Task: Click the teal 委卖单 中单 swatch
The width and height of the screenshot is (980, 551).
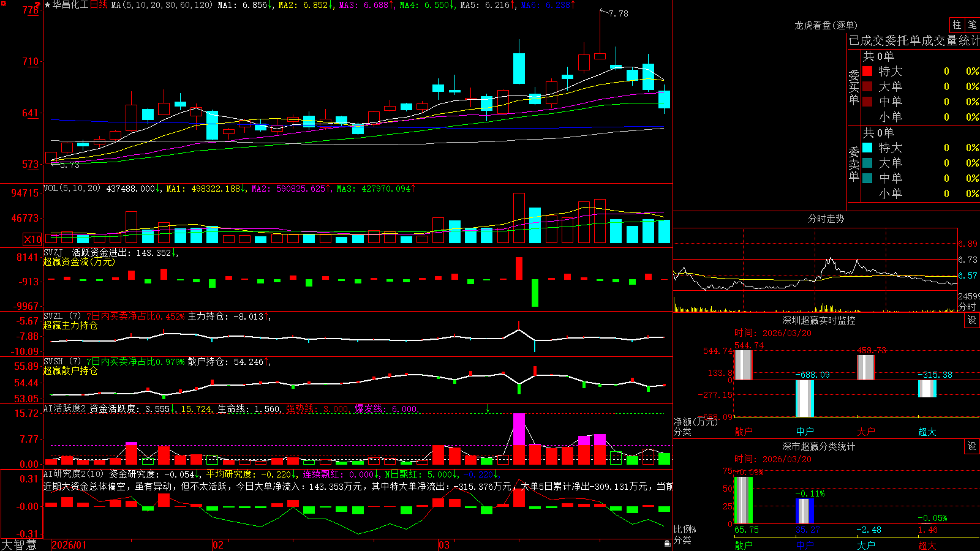Action: coord(867,178)
